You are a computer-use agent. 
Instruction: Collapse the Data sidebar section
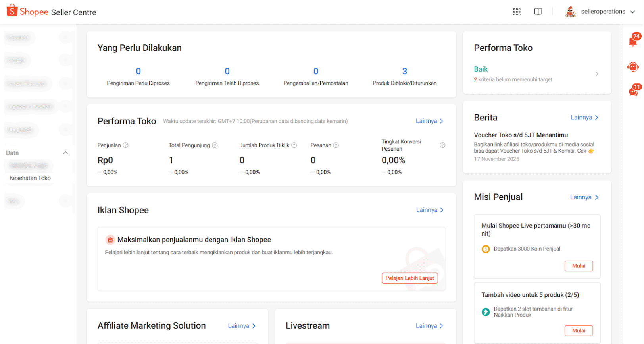[65, 153]
